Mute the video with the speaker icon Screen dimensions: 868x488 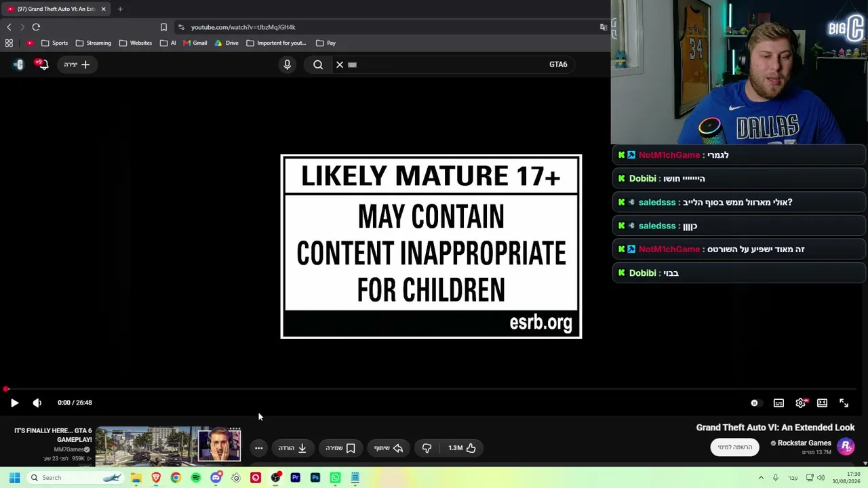click(37, 403)
